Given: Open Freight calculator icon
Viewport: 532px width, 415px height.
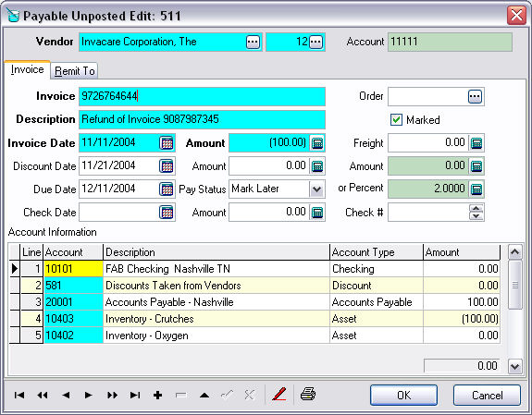Looking at the screenshot, I should point(476,143).
